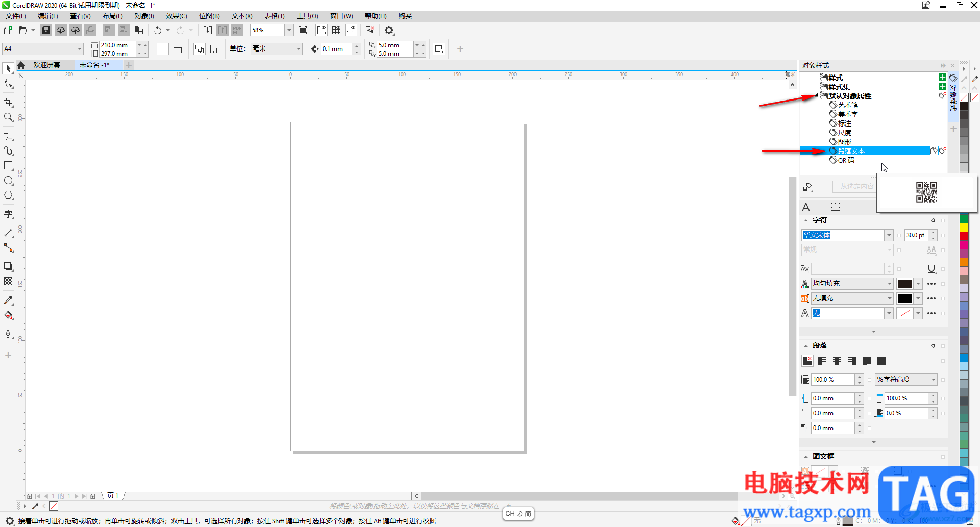The image size is (980, 527).
Task: Click the background fill black color swatch
Action: tap(905, 298)
